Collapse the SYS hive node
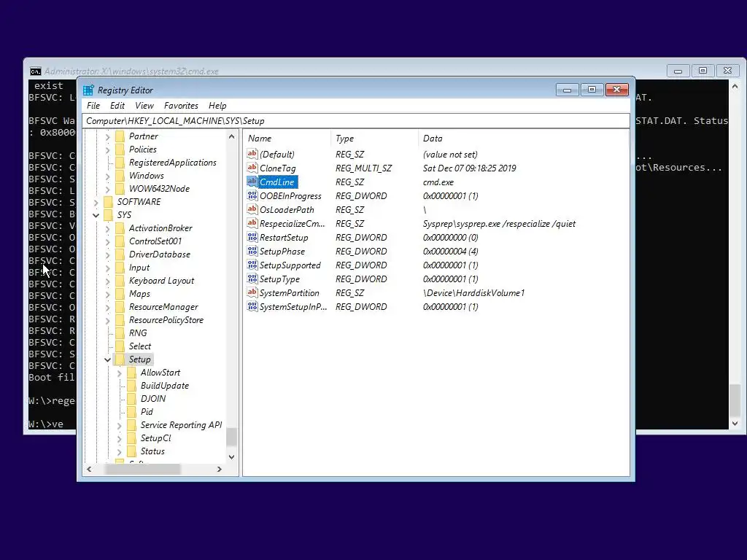The width and height of the screenshot is (747, 560). click(96, 215)
